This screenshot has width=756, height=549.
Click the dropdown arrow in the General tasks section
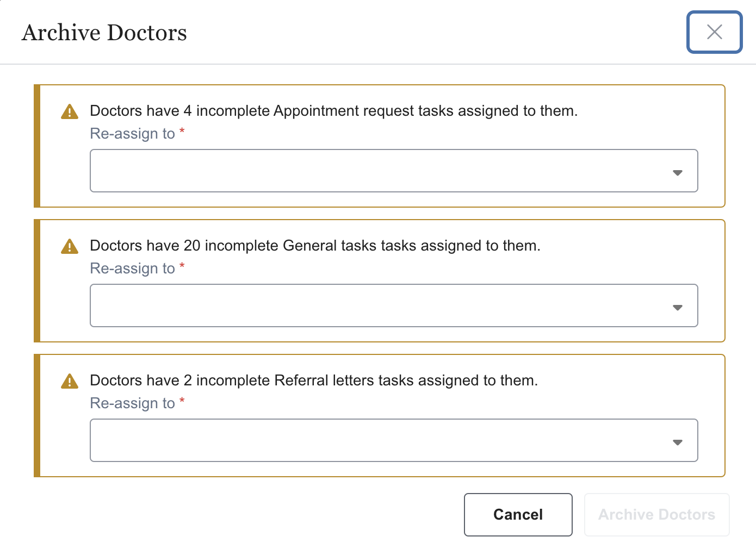click(678, 307)
